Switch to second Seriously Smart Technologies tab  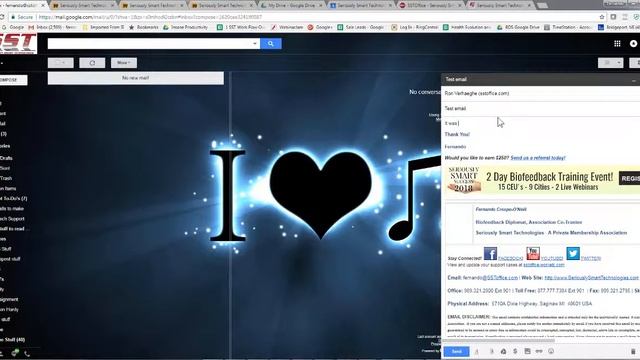click(152, 5)
